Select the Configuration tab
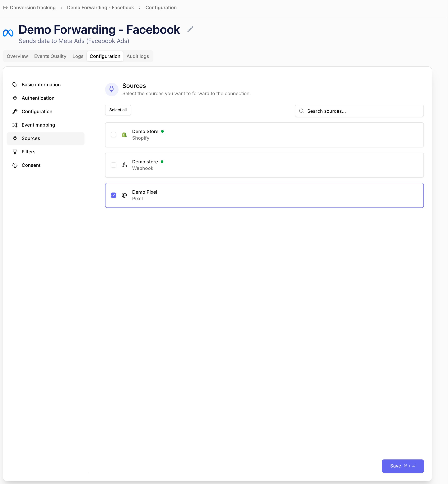Screen dimensions: 448x484 click(x=105, y=56)
